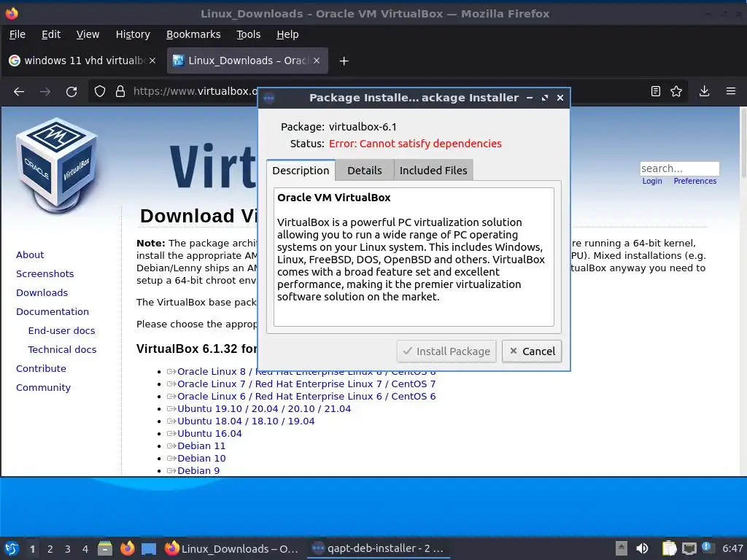This screenshot has width=747, height=560.
Task: Open a new tab with plus button
Action: (x=344, y=61)
